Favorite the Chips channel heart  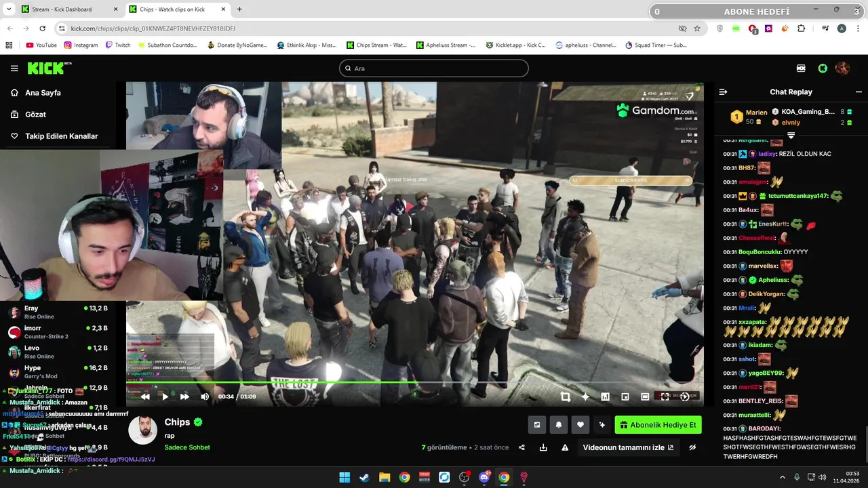point(580,425)
